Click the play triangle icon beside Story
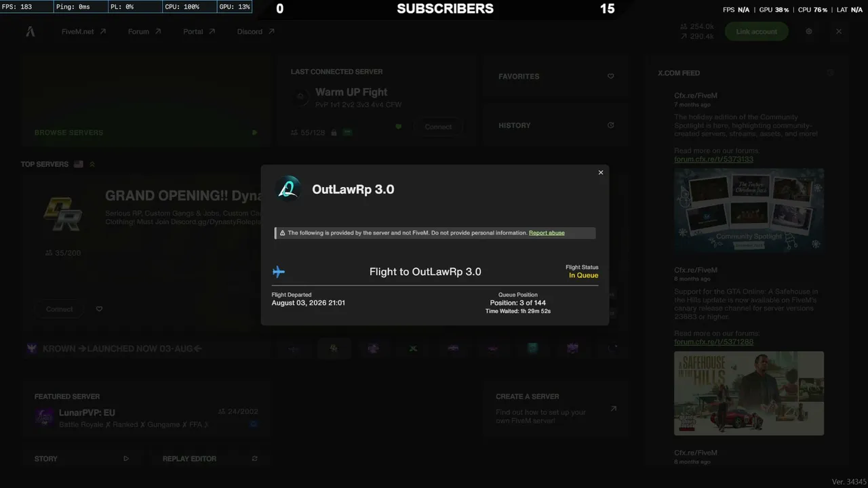Image resolution: width=868 pixels, height=488 pixels. coord(126,459)
